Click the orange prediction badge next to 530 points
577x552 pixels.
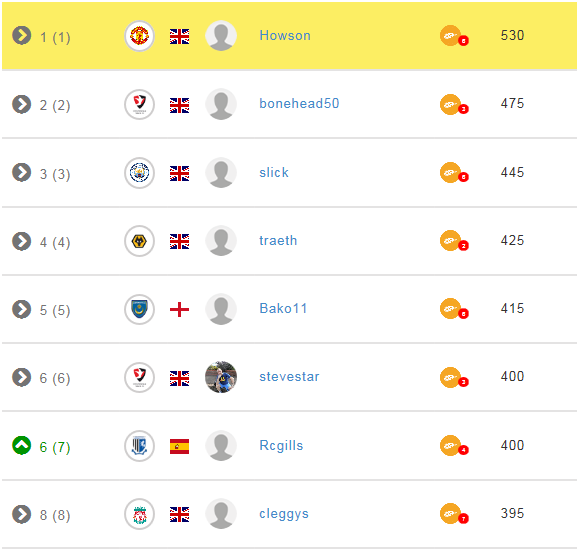point(454,36)
